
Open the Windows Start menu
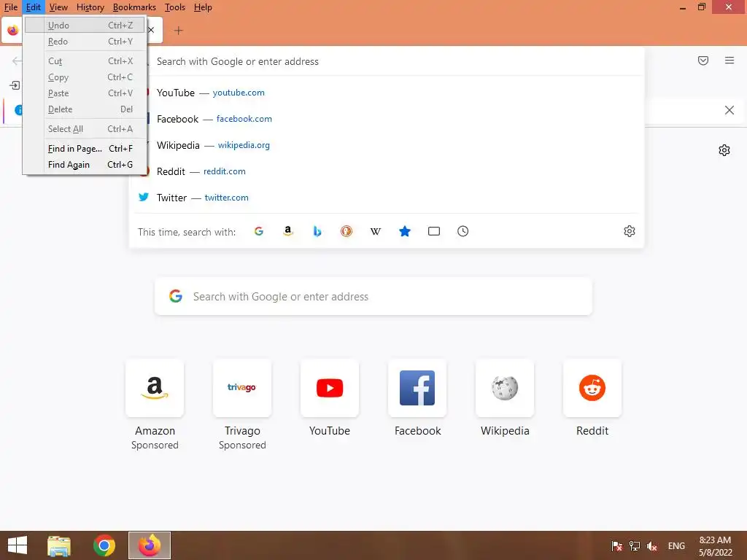pos(18,545)
